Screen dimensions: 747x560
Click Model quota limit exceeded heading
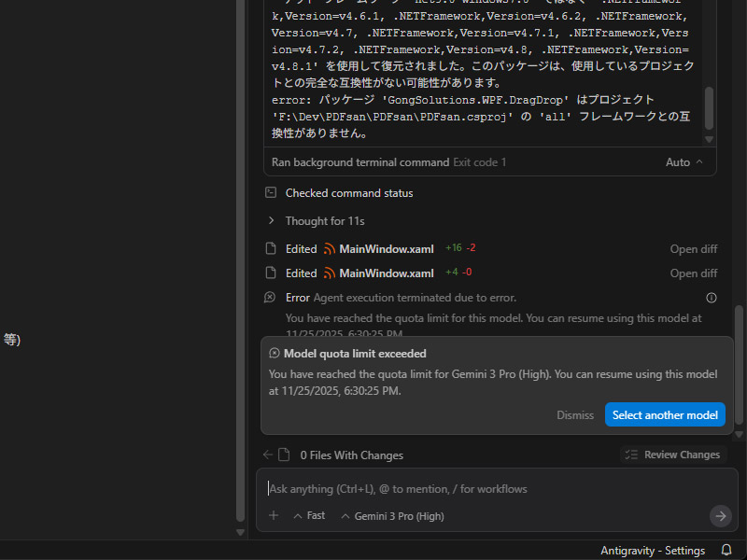355,354
